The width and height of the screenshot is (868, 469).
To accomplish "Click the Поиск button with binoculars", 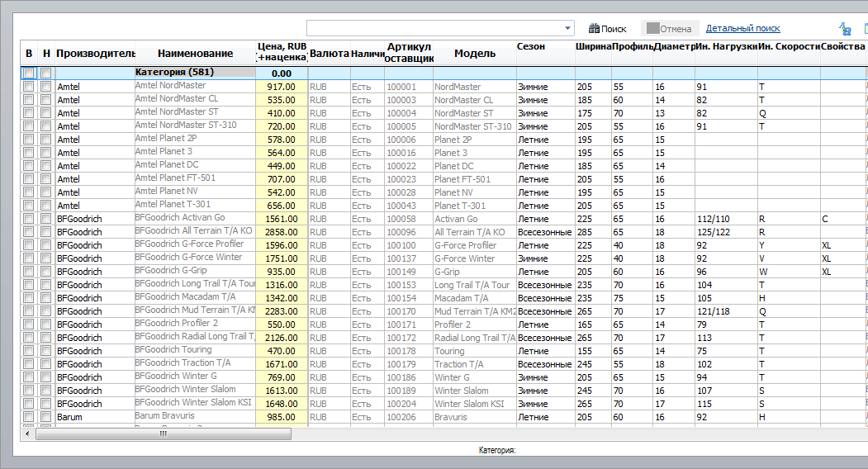I will [607, 29].
